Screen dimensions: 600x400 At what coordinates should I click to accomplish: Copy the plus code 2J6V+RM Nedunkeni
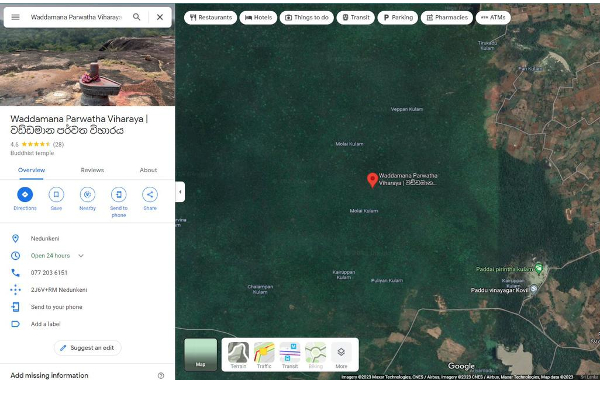point(59,290)
